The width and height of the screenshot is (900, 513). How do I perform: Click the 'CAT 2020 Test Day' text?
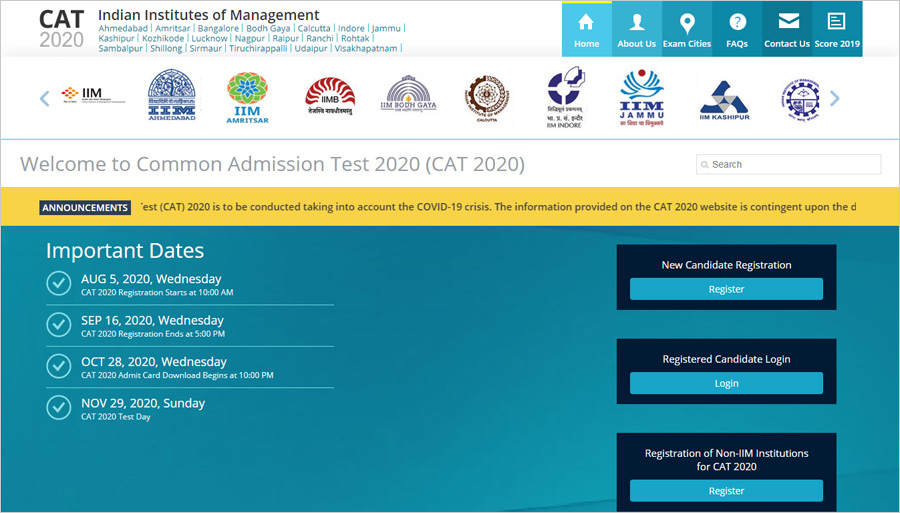[x=115, y=417]
